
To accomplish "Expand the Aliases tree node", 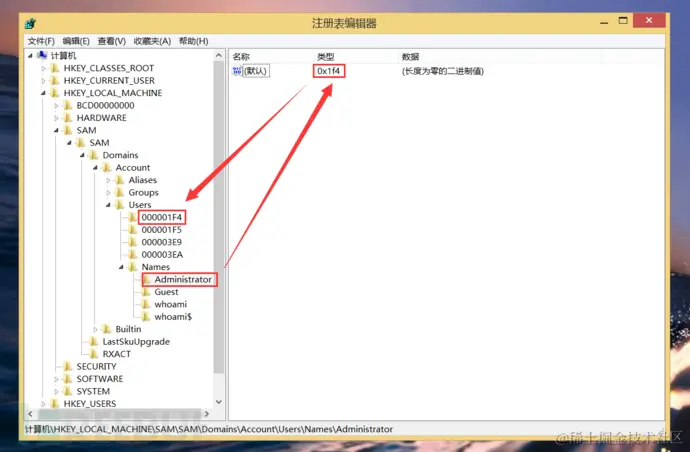I will [108, 180].
